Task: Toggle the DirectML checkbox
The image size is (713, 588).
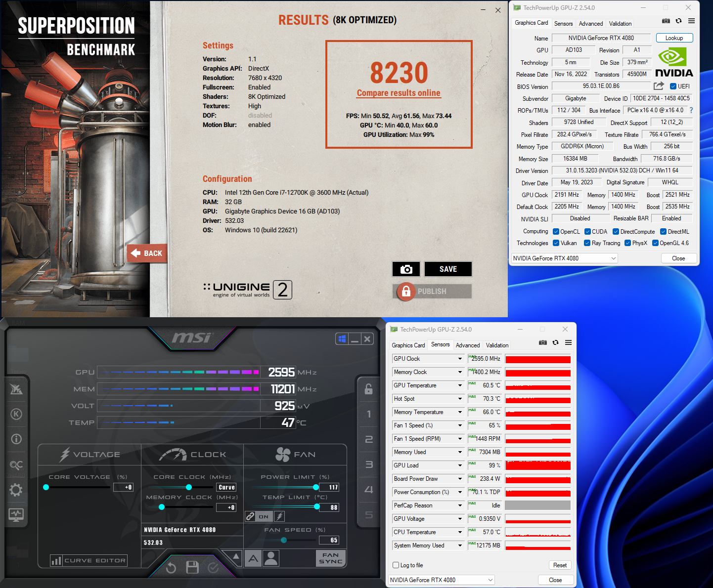Action: pyautogui.click(x=664, y=232)
